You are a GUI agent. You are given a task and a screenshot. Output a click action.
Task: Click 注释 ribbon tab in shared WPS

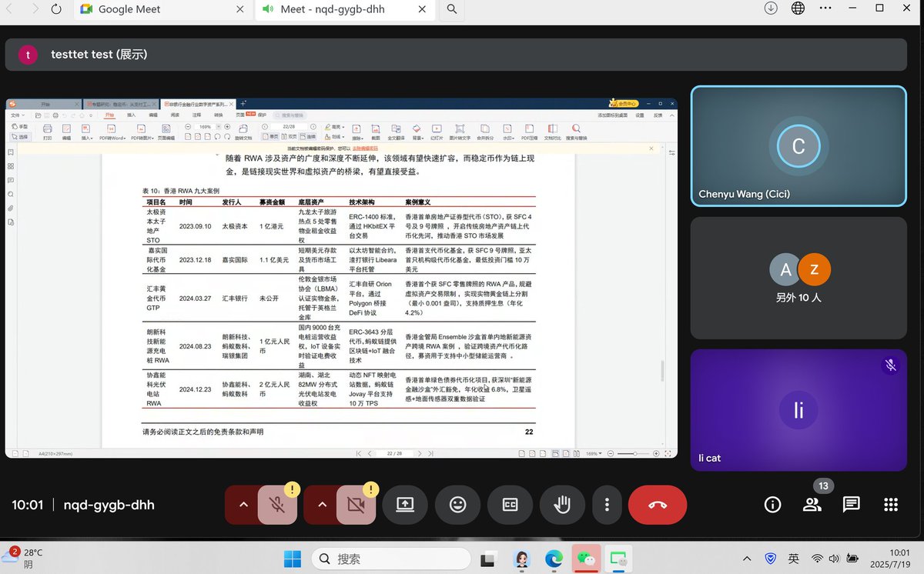196,115
